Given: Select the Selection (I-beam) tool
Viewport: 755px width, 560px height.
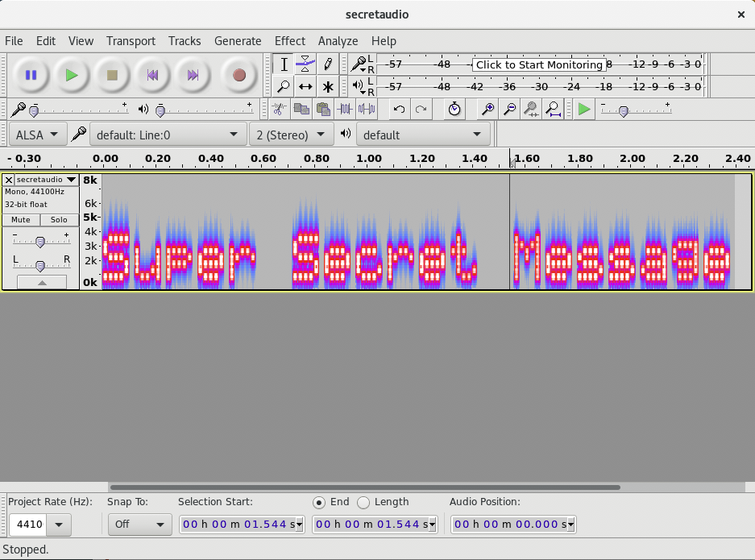Looking at the screenshot, I should click(284, 64).
